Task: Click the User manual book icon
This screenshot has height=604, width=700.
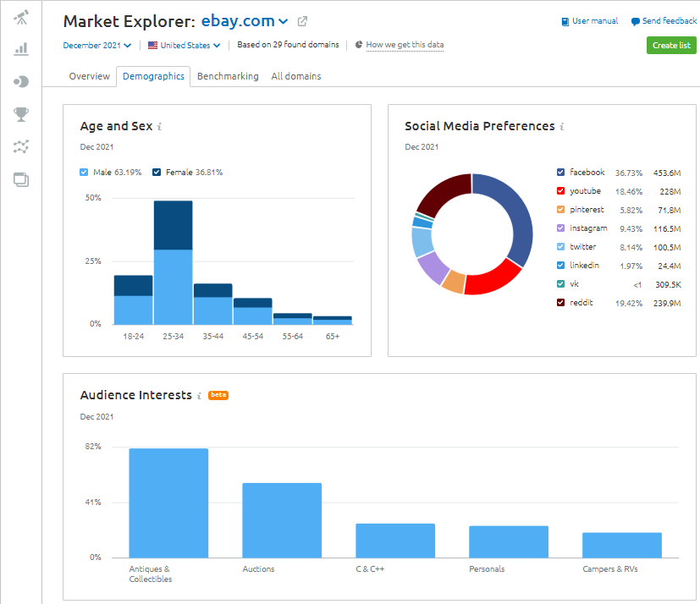Action: coord(565,21)
